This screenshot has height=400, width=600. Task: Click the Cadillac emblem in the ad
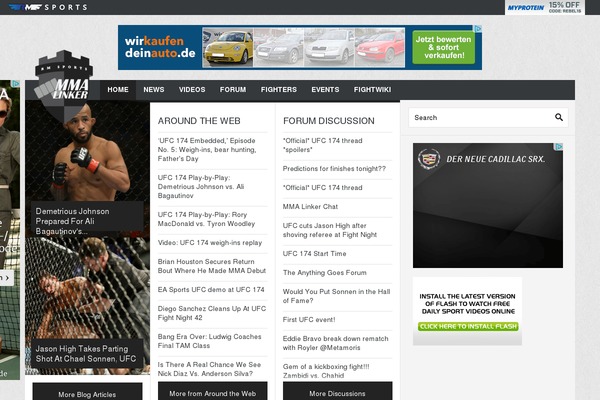point(429,159)
